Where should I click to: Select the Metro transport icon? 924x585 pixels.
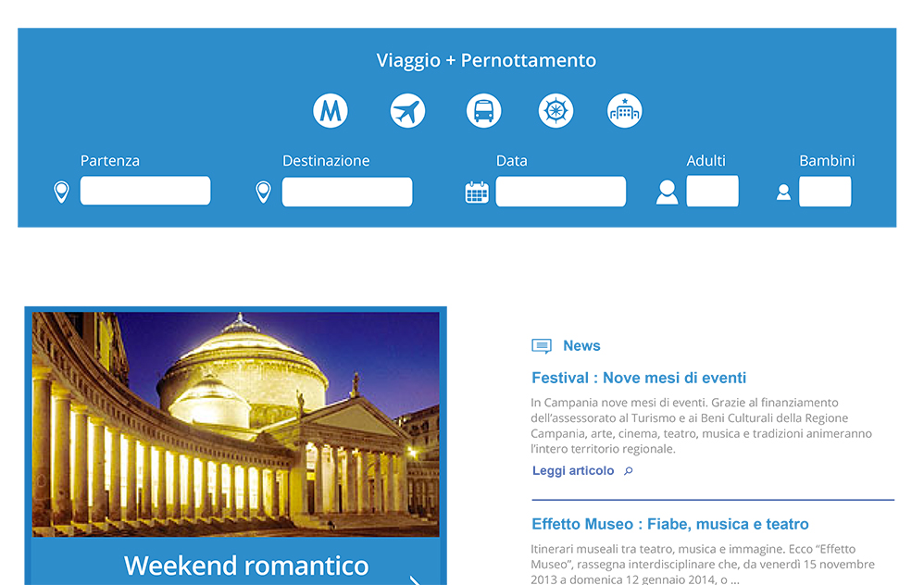point(331,111)
